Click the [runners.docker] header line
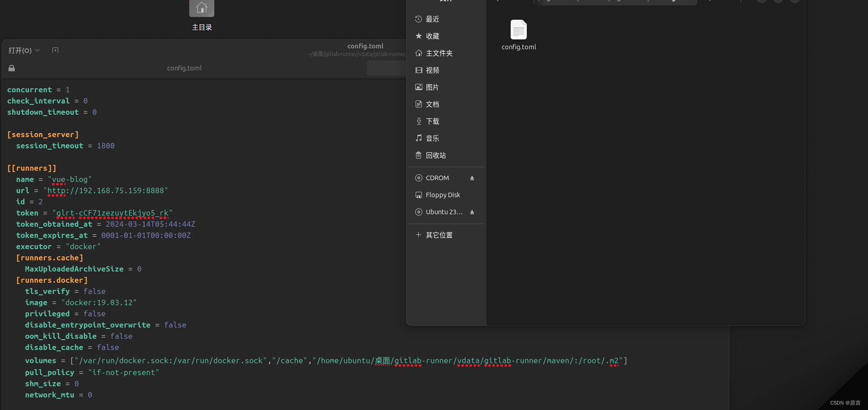This screenshot has width=868, height=410. coord(52,280)
